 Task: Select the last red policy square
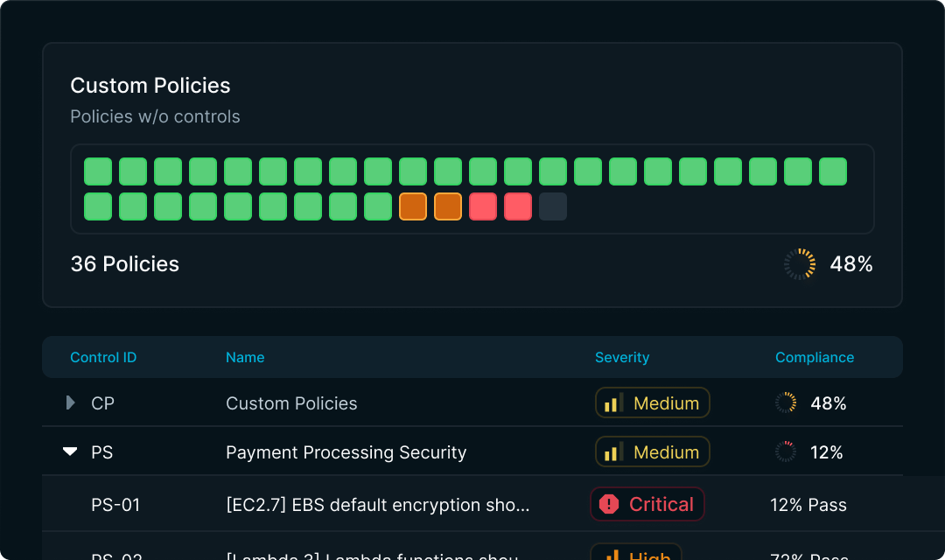(x=518, y=206)
